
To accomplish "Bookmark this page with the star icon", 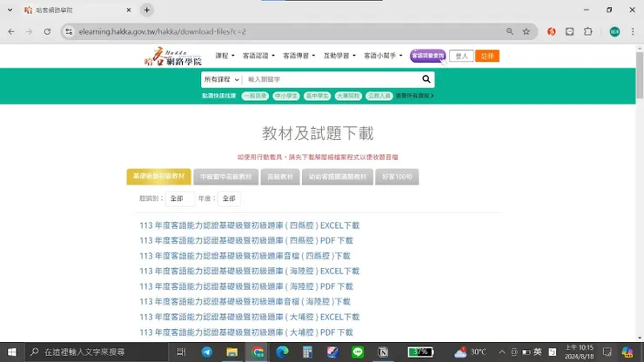I will tap(527, 31).
